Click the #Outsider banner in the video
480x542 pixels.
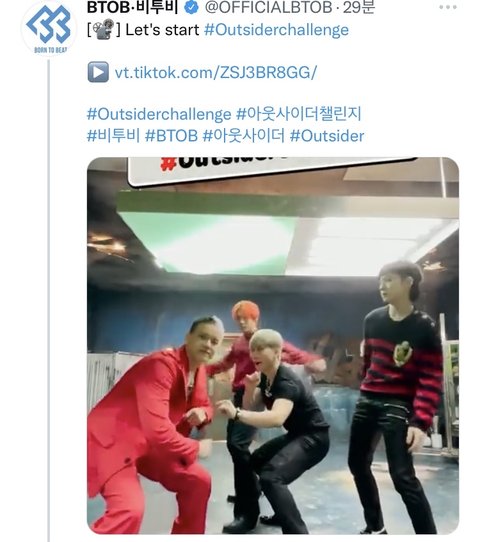click(273, 169)
